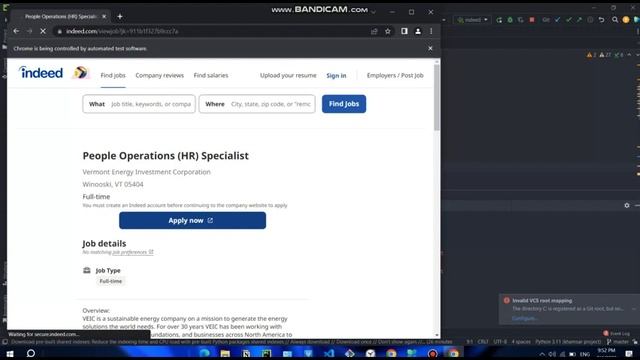640x360 pixels.
Task: Click ENG language indicator in taskbar
Action: (x=585, y=354)
